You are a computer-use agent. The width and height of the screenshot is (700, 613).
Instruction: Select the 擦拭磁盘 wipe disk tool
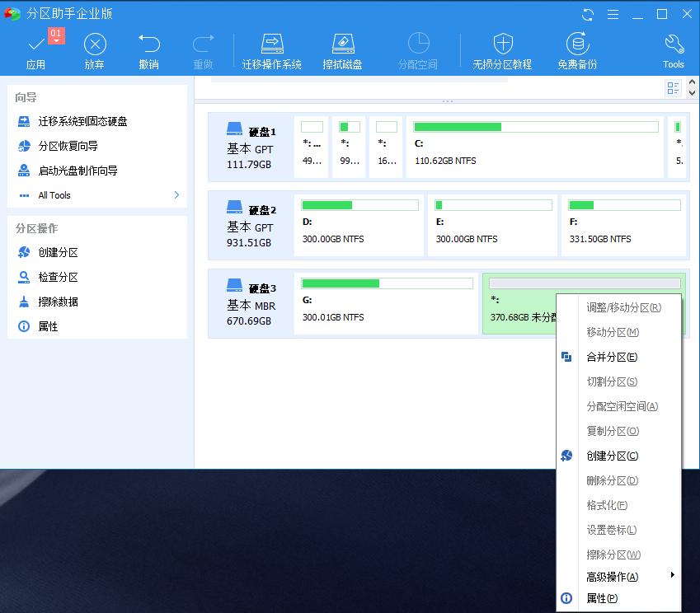343,45
